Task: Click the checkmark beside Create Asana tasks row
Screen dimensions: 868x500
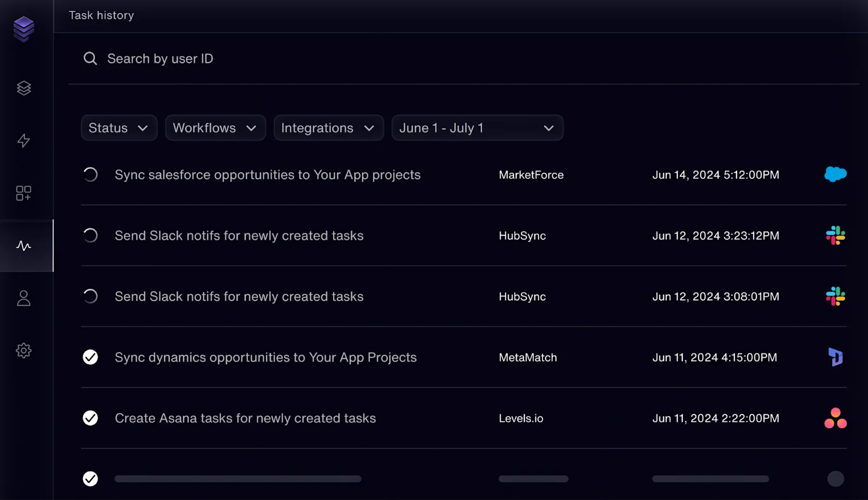Action: [x=90, y=418]
